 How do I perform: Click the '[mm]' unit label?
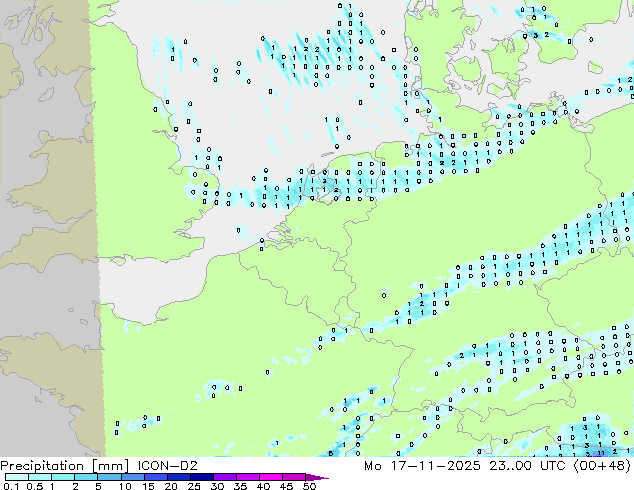[110, 466]
